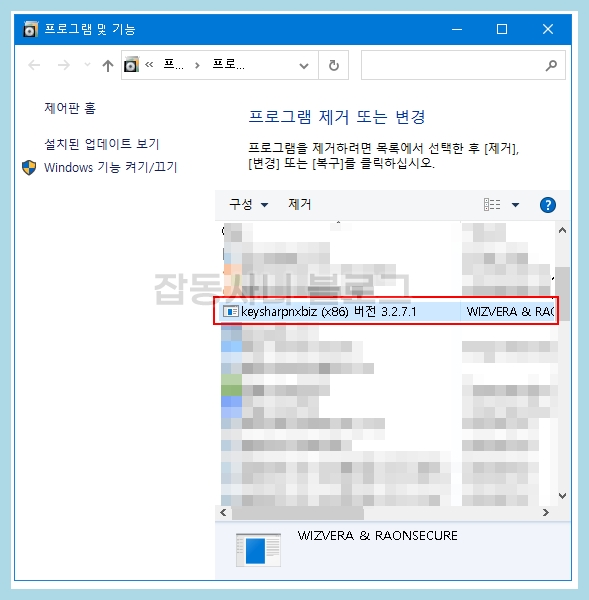589x600 pixels.
Task: Open Windows 기능 켜기/끄기 link
Action: tap(111, 167)
